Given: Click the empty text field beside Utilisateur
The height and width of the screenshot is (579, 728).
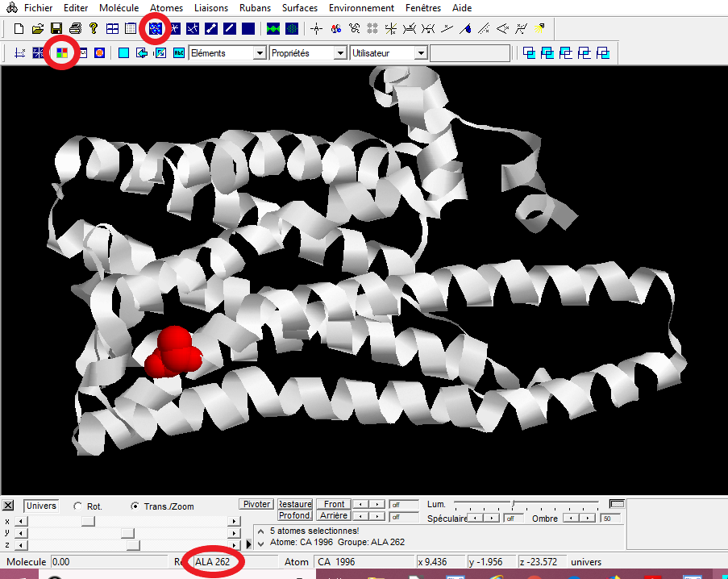Looking at the screenshot, I should pos(470,53).
